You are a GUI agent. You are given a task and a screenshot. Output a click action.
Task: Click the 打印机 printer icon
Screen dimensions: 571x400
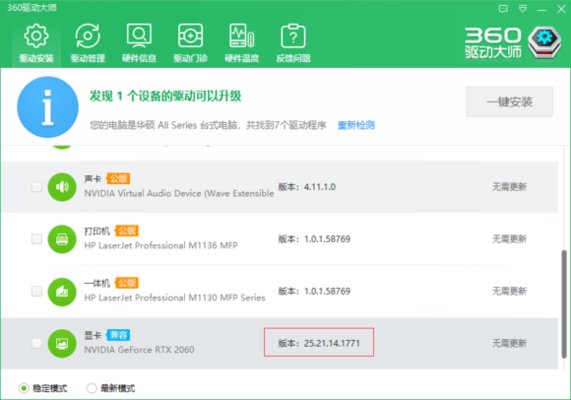(x=62, y=239)
